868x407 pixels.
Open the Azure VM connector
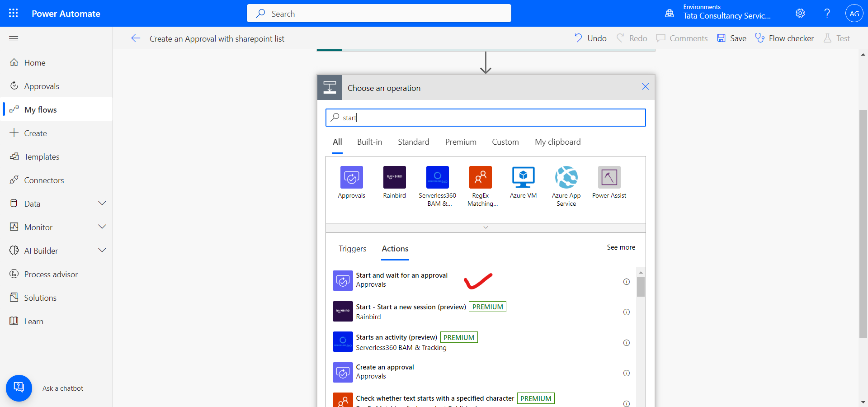pos(523,177)
